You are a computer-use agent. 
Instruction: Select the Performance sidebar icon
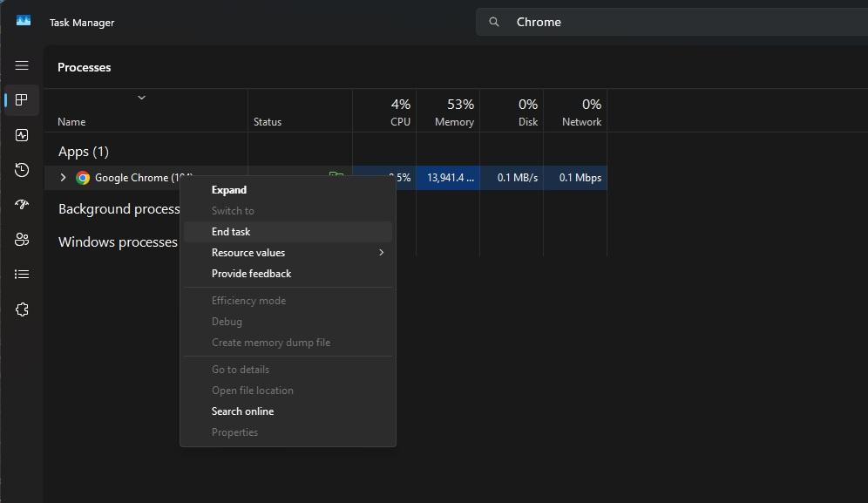(x=21, y=134)
